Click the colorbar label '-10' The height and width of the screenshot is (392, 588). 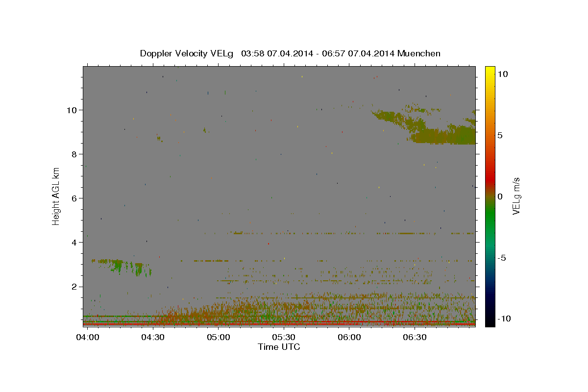tap(504, 319)
